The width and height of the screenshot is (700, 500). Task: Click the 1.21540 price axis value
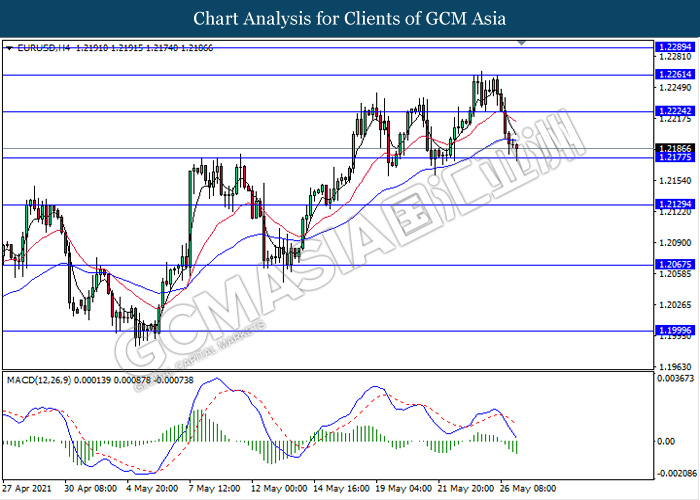(x=675, y=181)
